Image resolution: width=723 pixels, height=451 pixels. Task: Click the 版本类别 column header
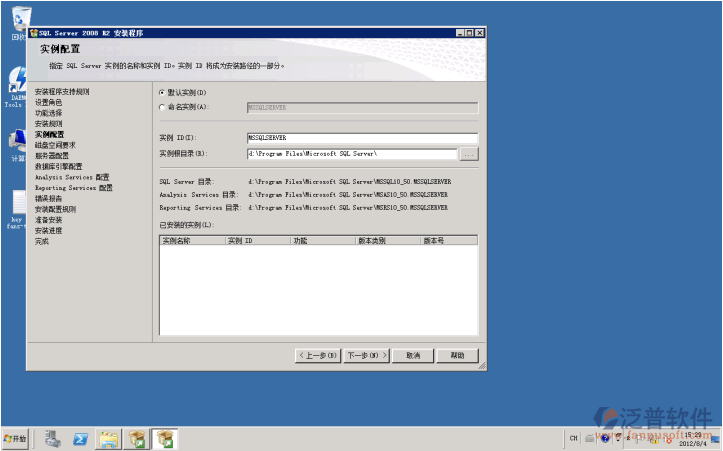(388, 241)
